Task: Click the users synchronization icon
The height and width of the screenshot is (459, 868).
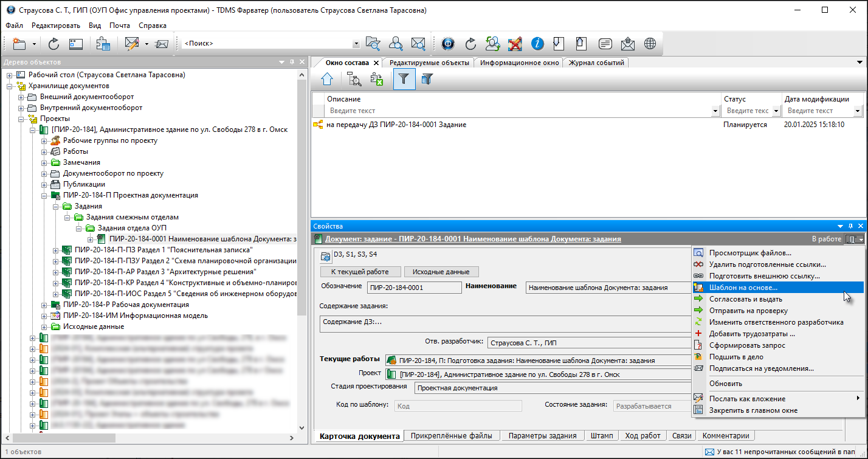Action: click(x=492, y=44)
